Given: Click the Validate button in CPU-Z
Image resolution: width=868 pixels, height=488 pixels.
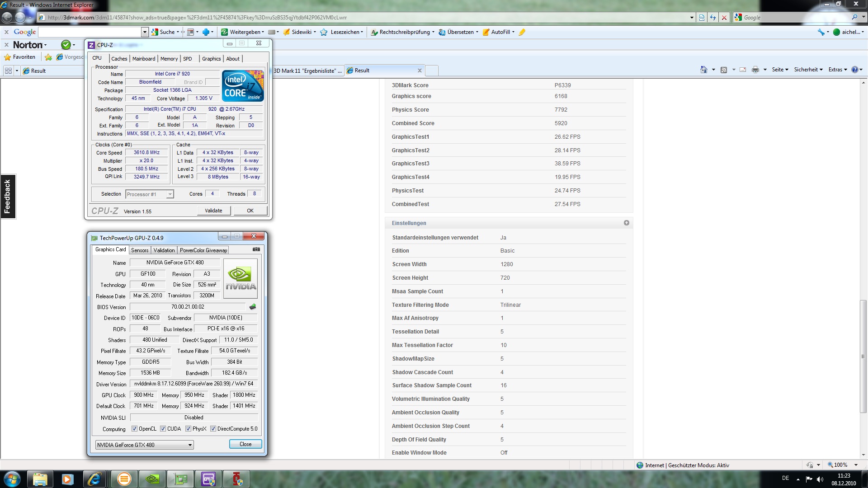Looking at the screenshot, I should pos(213,211).
